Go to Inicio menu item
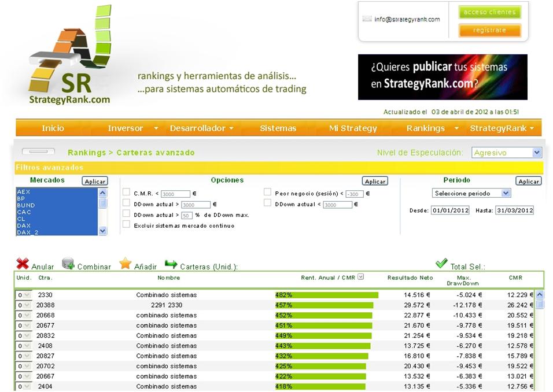The width and height of the screenshot is (553, 392). (53, 128)
